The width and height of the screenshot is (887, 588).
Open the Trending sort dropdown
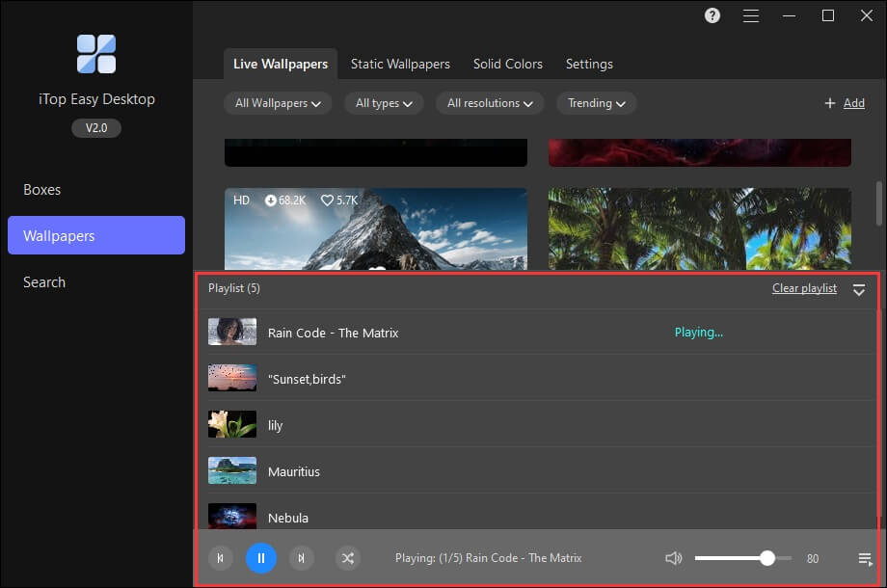[x=596, y=103]
